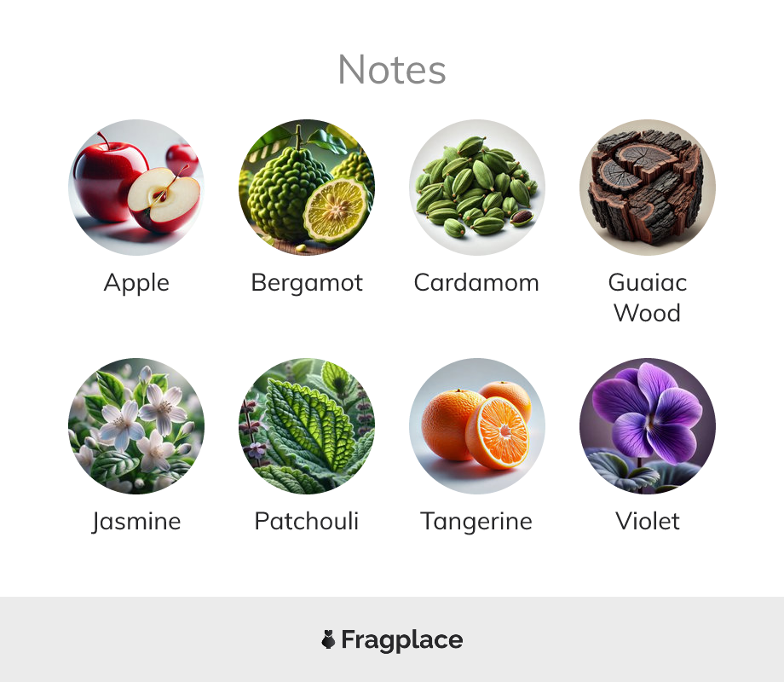This screenshot has height=682, width=784.
Task: Select the green Bergamot fruit image
Action: [x=307, y=188]
